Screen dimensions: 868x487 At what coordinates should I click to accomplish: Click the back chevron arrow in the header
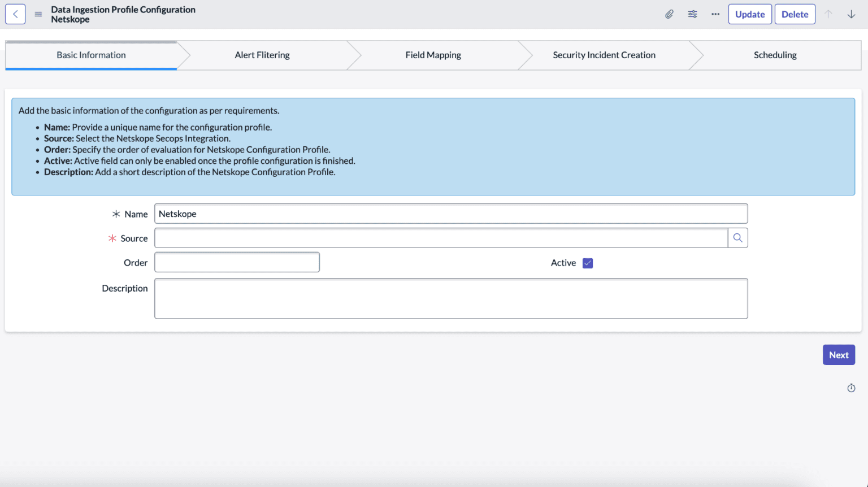pyautogui.click(x=15, y=14)
